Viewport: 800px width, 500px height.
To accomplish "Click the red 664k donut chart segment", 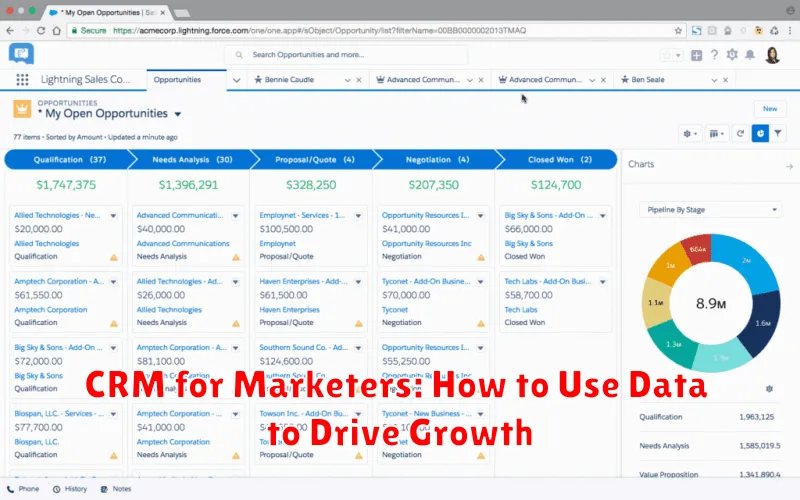I will (696, 249).
